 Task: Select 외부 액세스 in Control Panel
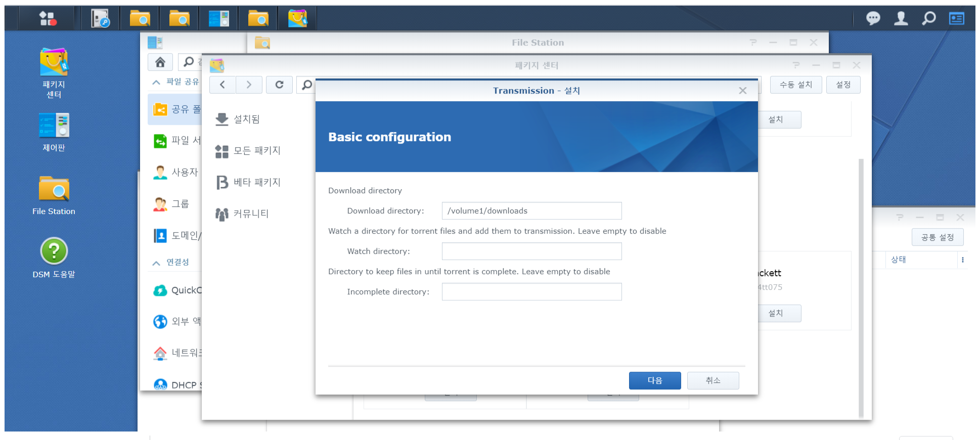coord(176,322)
